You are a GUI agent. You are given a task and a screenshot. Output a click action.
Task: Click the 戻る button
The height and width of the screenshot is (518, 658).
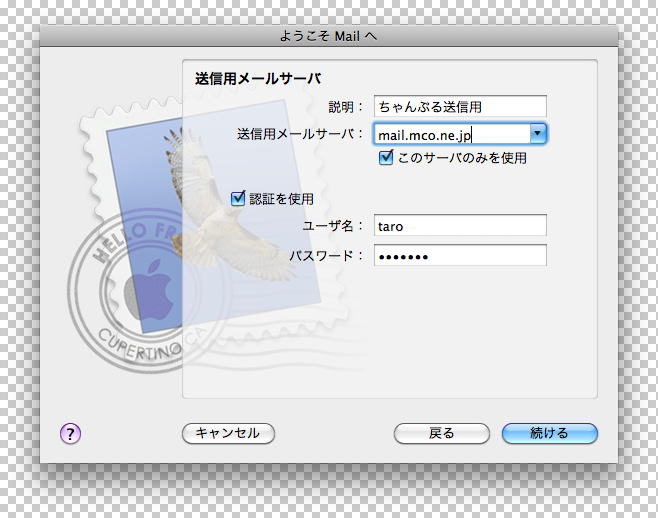tap(441, 433)
